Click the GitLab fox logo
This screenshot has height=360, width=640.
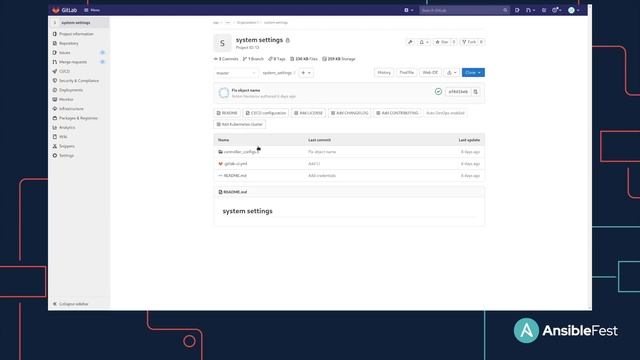click(56, 10)
